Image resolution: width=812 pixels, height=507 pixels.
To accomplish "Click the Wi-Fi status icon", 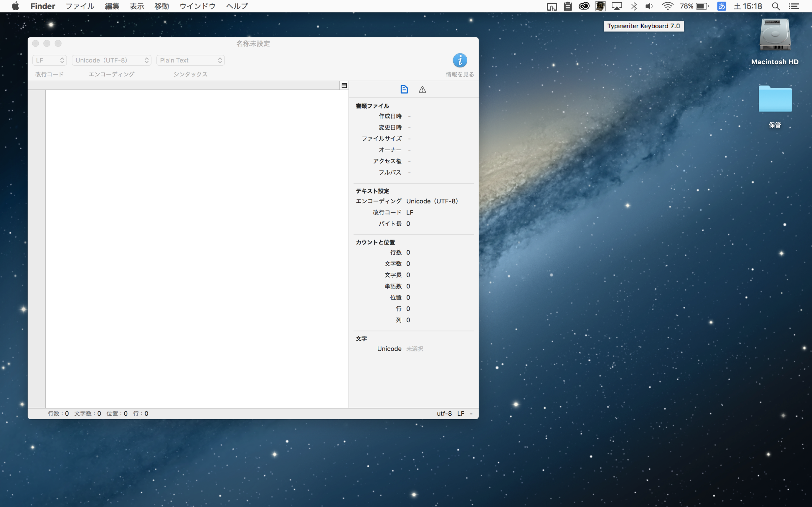I will (x=667, y=6).
